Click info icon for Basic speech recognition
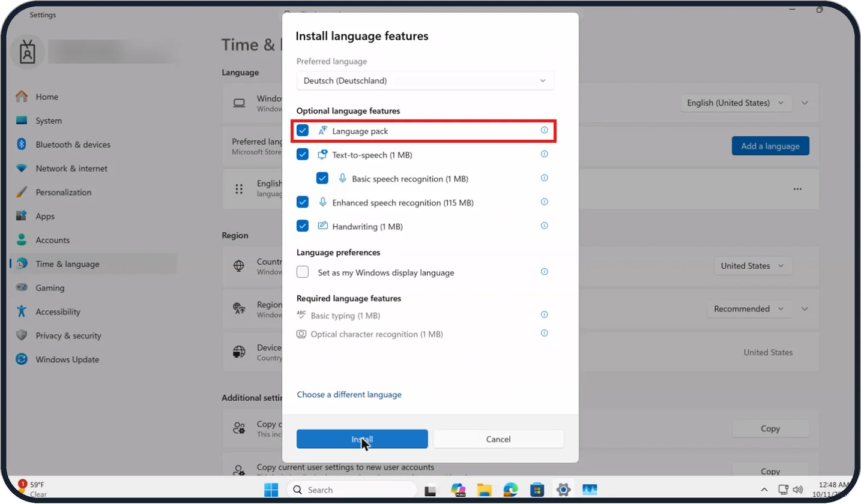 [545, 178]
